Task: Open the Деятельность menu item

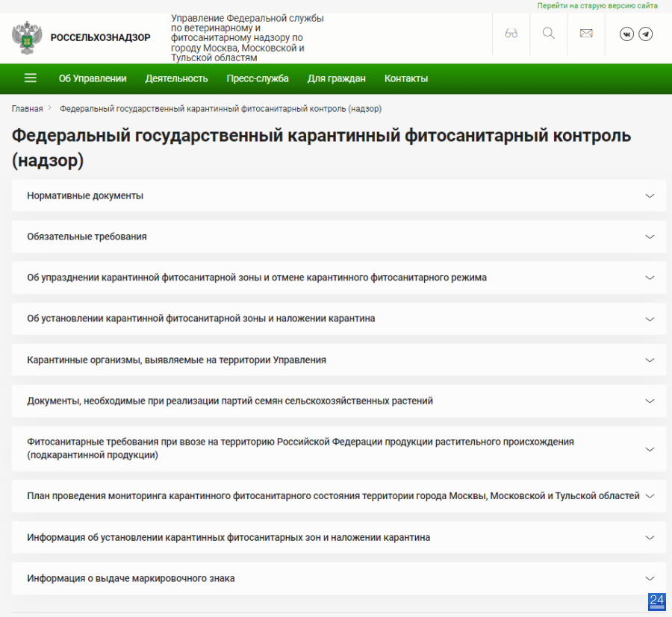Action: pyautogui.click(x=176, y=78)
